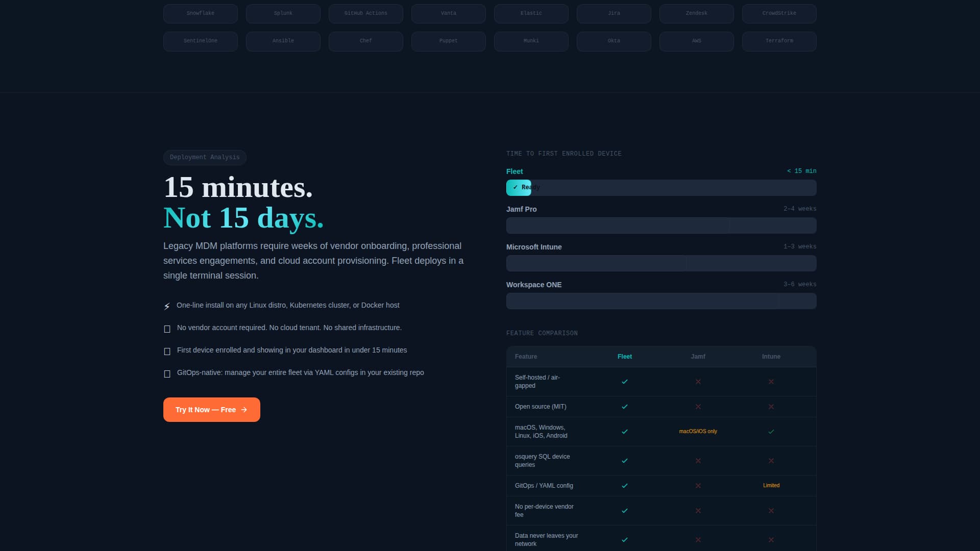The image size is (980, 551).
Task: Select the Zendesk integration chip
Action: point(697,14)
